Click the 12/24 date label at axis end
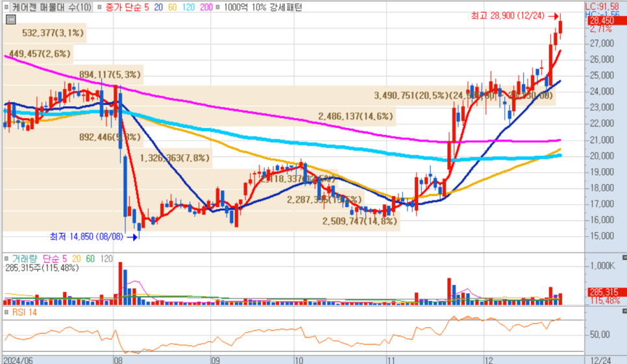This screenshot has width=627, height=364. point(600,360)
